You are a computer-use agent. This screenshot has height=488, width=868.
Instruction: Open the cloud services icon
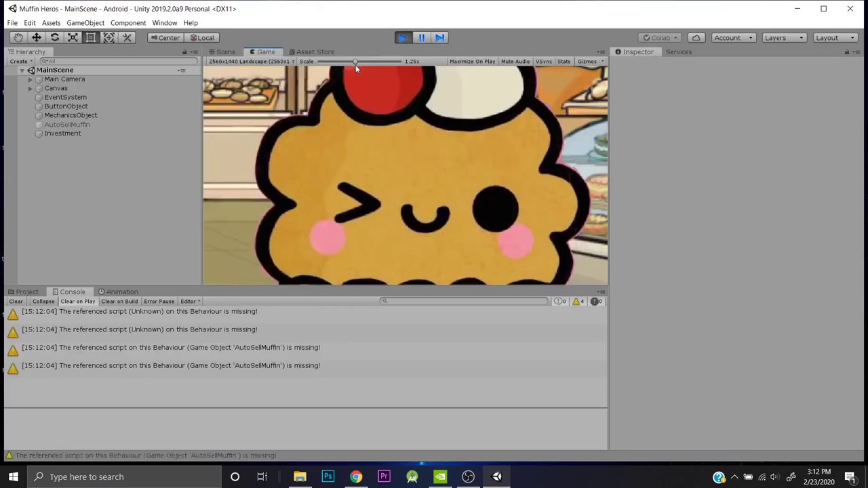(696, 38)
